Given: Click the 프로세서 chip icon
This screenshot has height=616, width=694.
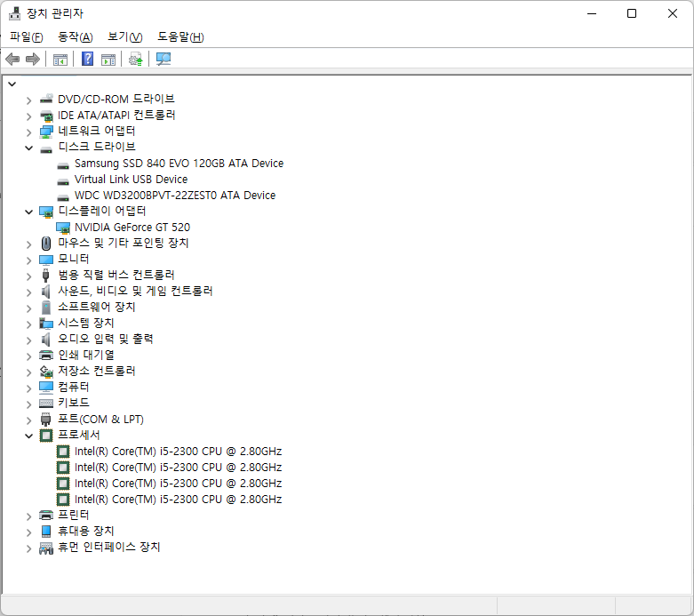Looking at the screenshot, I should pos(46,436).
